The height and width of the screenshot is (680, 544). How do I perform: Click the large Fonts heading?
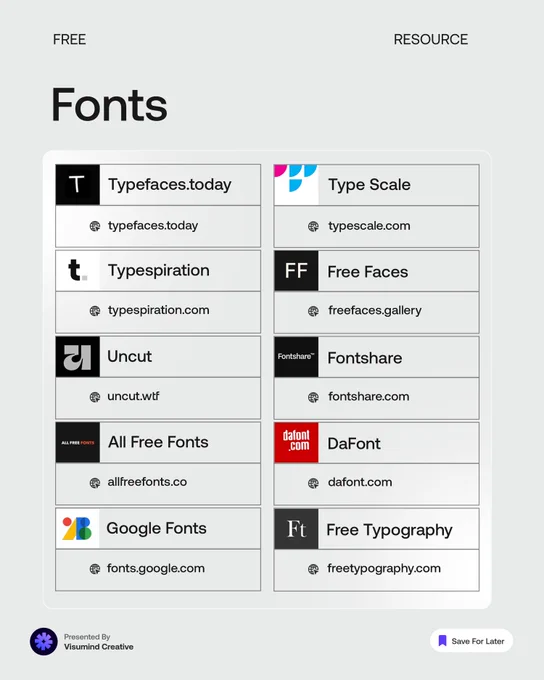pyautogui.click(x=109, y=105)
